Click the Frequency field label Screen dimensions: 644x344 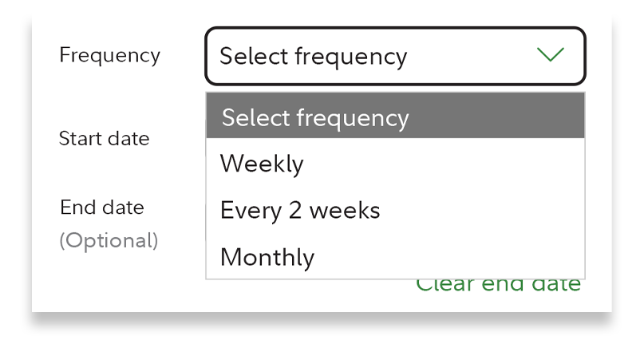click(109, 55)
